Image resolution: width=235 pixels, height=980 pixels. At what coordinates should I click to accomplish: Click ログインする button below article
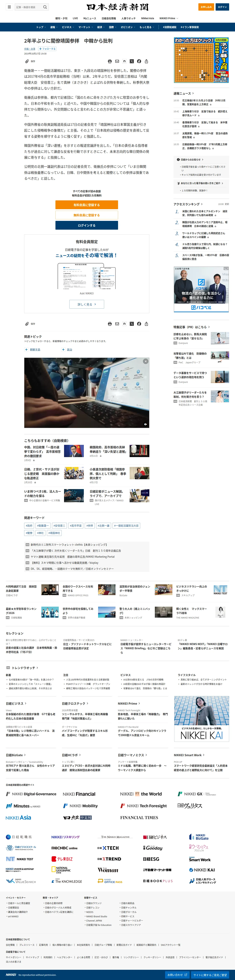(x=87, y=226)
